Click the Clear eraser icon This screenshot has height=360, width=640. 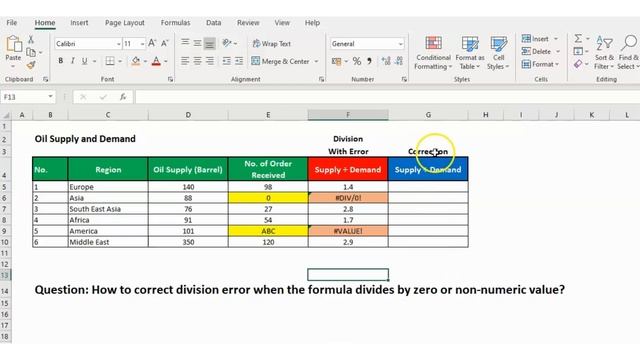pos(578,64)
